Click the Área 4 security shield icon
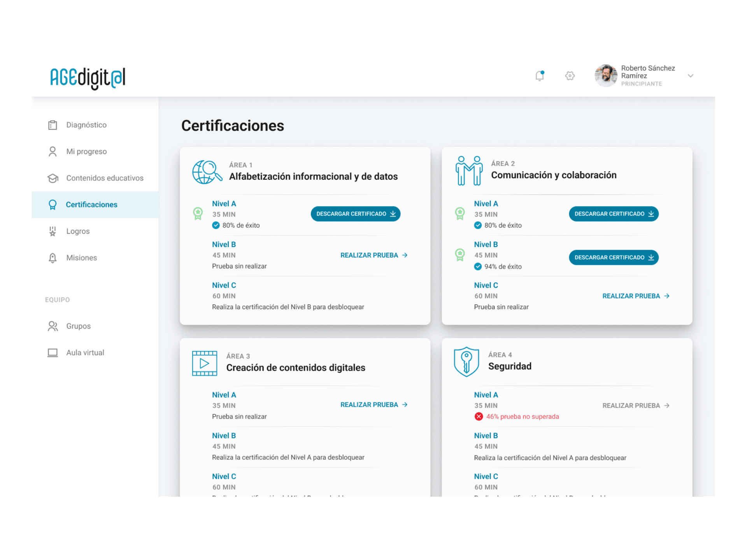Image resolution: width=747 pixels, height=560 pixels. 466,362
